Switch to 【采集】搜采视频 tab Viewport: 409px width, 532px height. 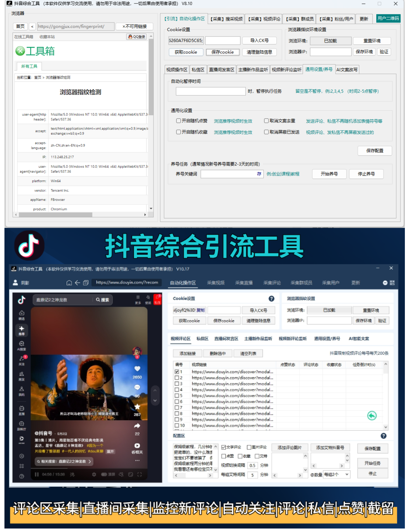226,19
